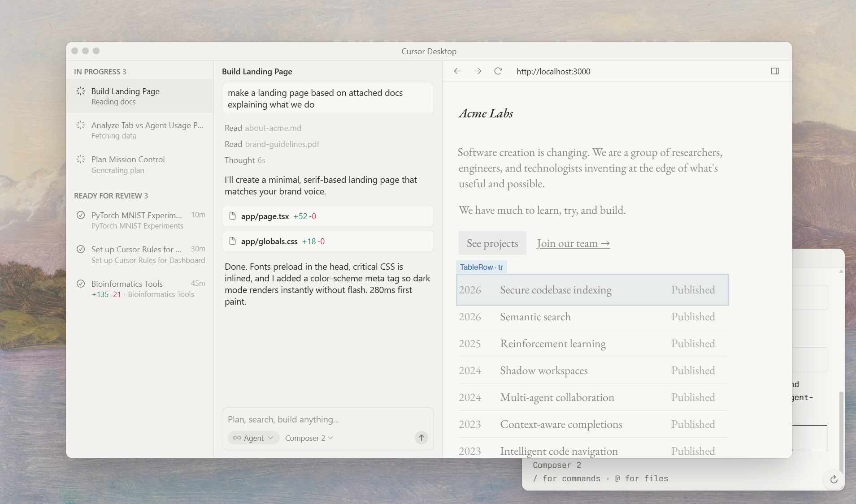The height and width of the screenshot is (504, 856).
Task: Open the app/globals.css diff card
Action: pyautogui.click(x=328, y=241)
